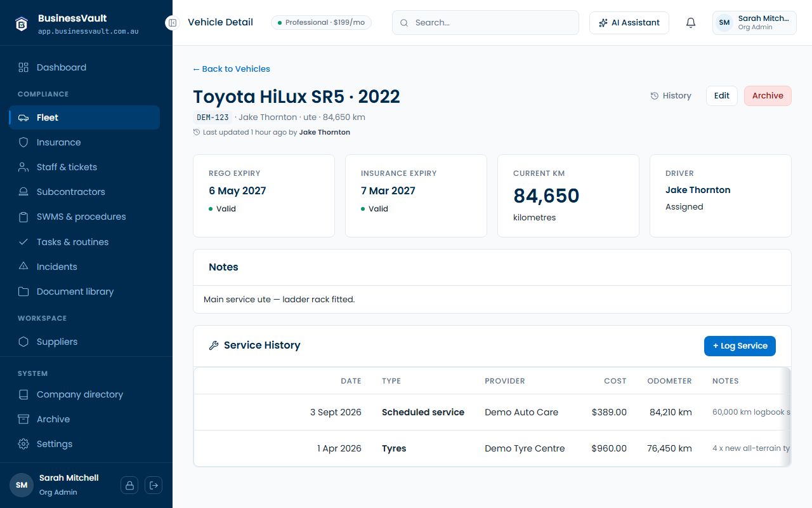
Task: Click the Fleet truck icon
Action: (23, 117)
